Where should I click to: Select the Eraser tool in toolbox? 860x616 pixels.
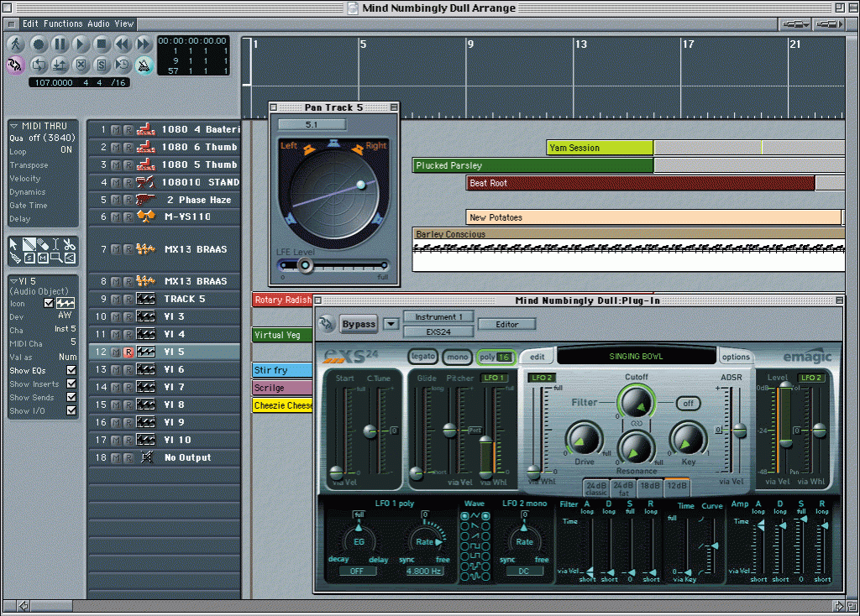pos(42,244)
